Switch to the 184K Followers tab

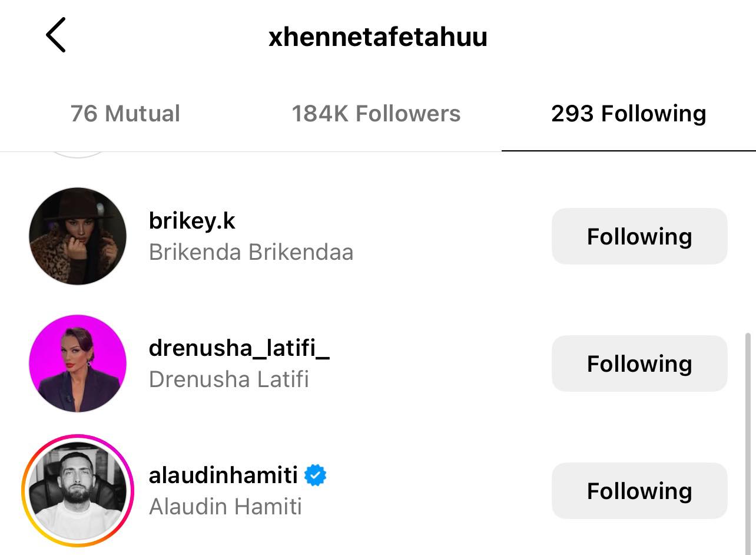376,114
